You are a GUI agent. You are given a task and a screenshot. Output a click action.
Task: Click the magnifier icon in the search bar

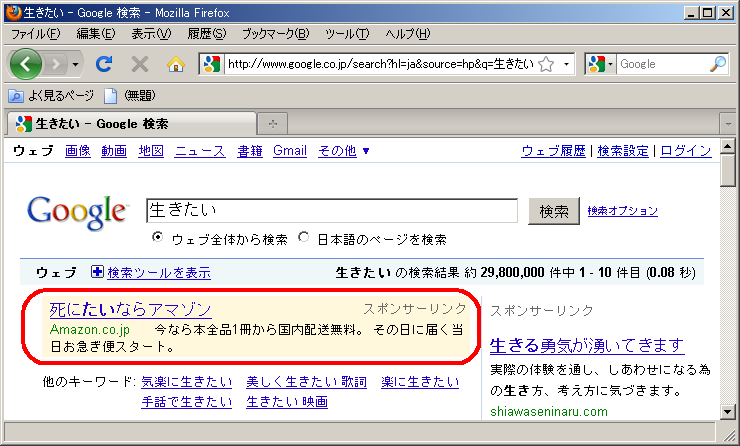(717, 64)
